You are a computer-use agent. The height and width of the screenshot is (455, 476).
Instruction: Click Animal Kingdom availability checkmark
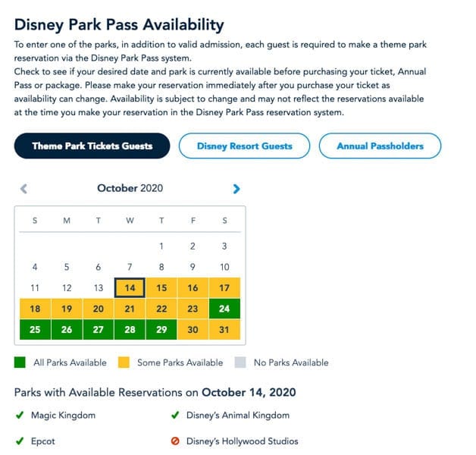[x=176, y=416]
